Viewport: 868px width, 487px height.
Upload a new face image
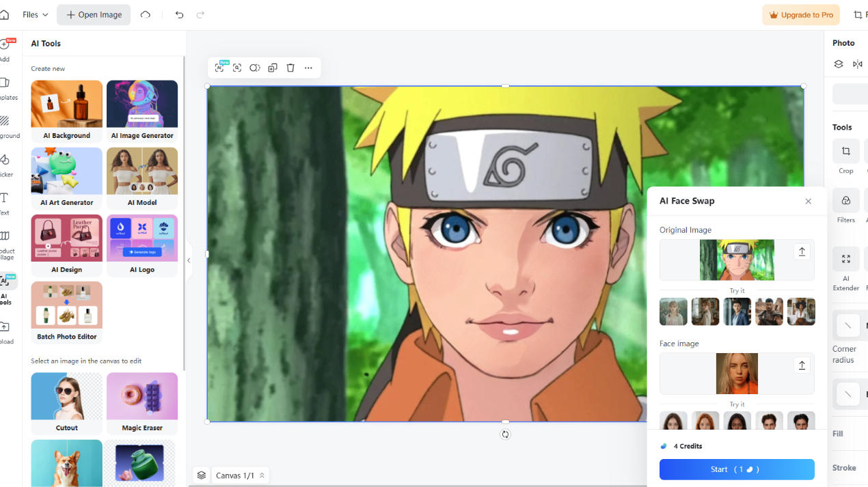[802, 365]
